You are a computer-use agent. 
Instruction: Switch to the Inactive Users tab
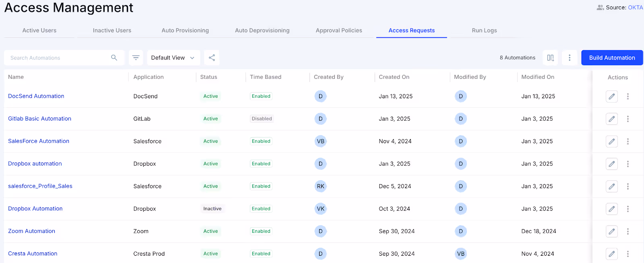click(x=112, y=30)
